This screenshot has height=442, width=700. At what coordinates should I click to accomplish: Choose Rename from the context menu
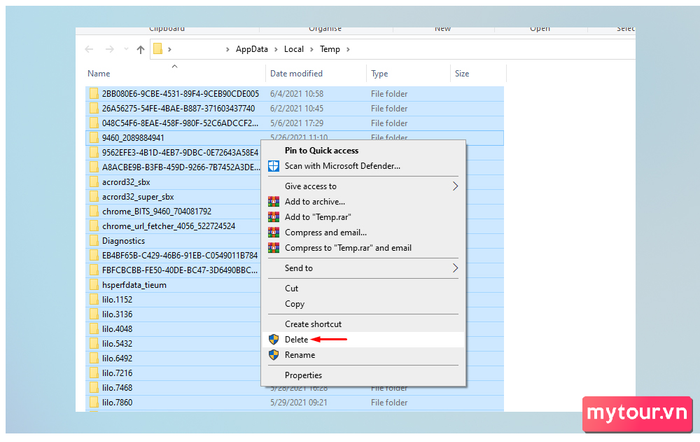[x=300, y=355]
